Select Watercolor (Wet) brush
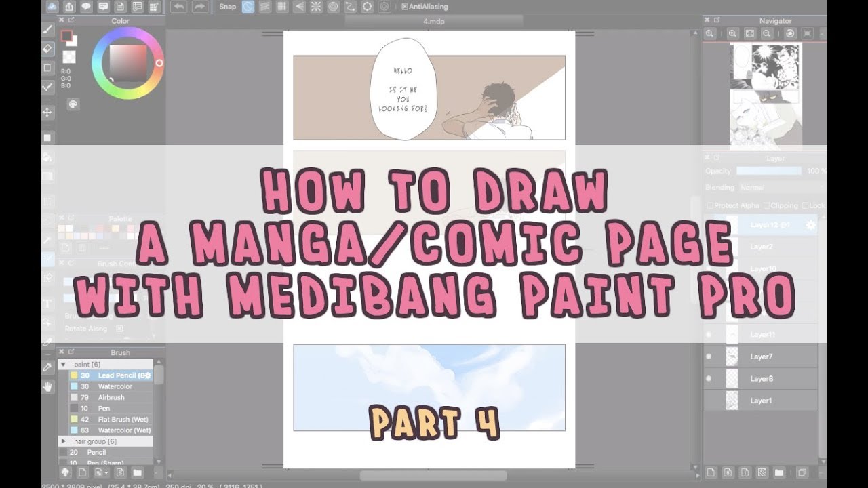The width and height of the screenshot is (868, 488). (x=111, y=430)
